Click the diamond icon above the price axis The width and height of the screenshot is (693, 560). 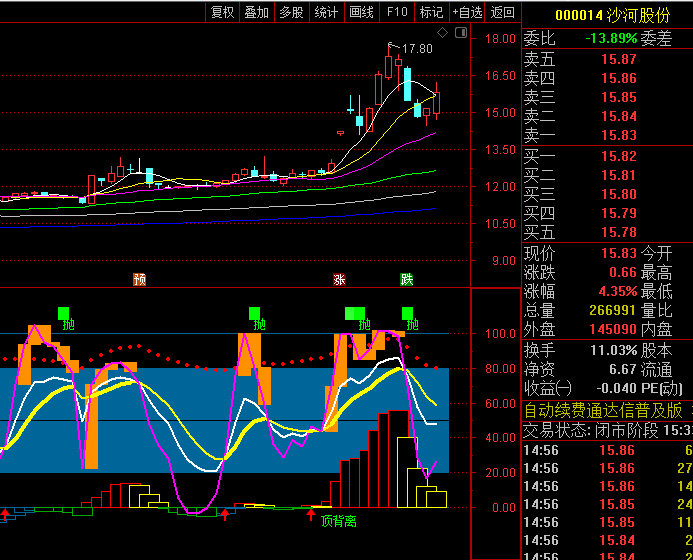coord(444,33)
